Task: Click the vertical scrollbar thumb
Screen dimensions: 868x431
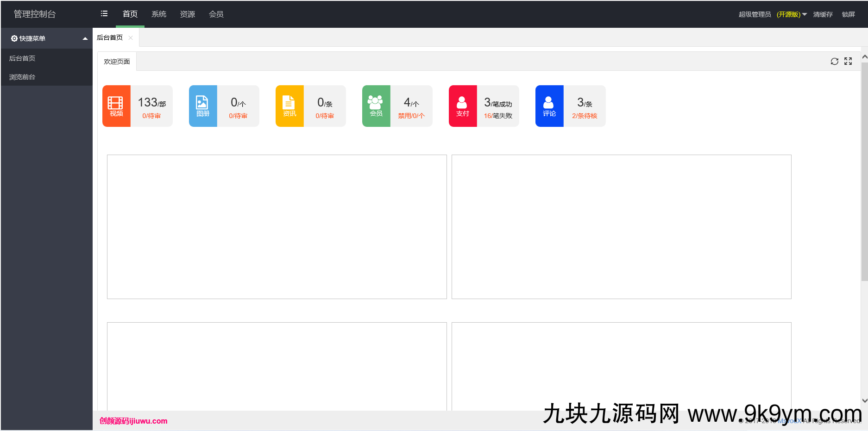Action: tap(864, 172)
